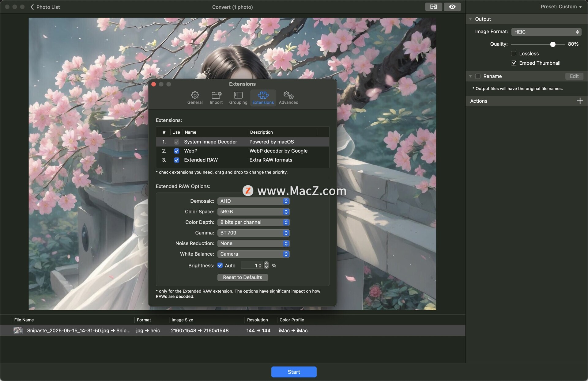Collapse the Rename section triangle
This screenshot has height=381, width=588.
470,76
